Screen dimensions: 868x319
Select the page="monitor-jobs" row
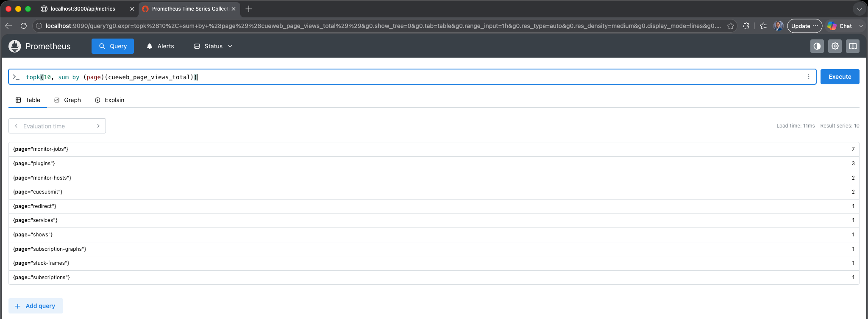click(434, 149)
